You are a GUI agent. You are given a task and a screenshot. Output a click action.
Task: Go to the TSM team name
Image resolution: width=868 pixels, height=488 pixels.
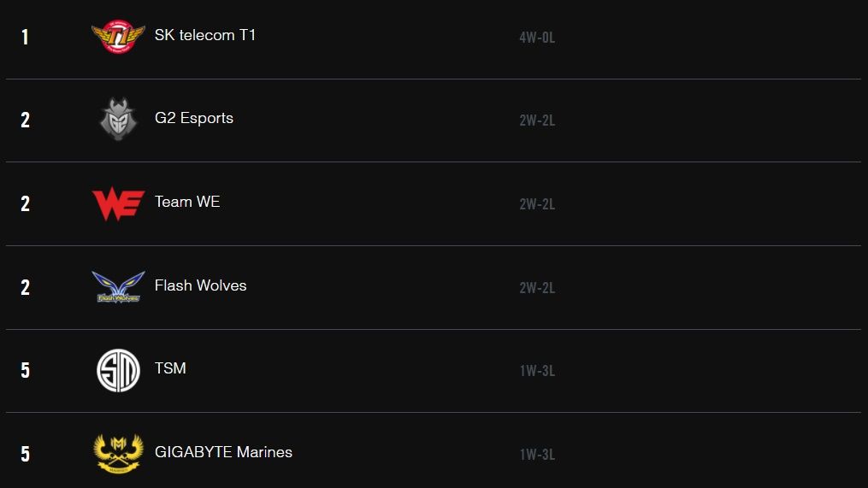click(170, 368)
